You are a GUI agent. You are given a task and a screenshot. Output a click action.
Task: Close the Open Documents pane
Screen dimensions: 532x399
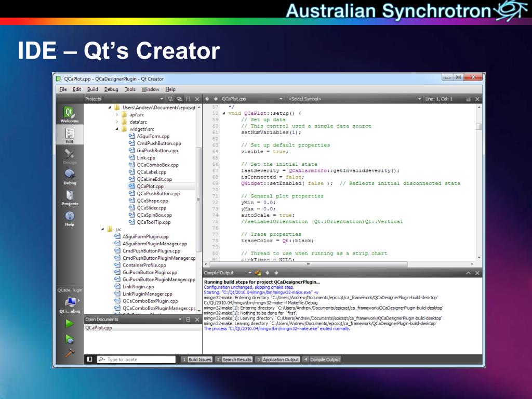point(197,320)
